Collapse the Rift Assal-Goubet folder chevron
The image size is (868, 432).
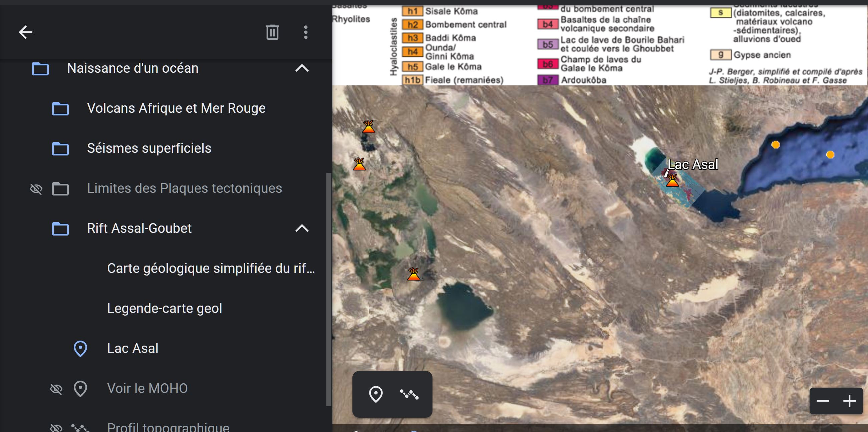coord(302,228)
